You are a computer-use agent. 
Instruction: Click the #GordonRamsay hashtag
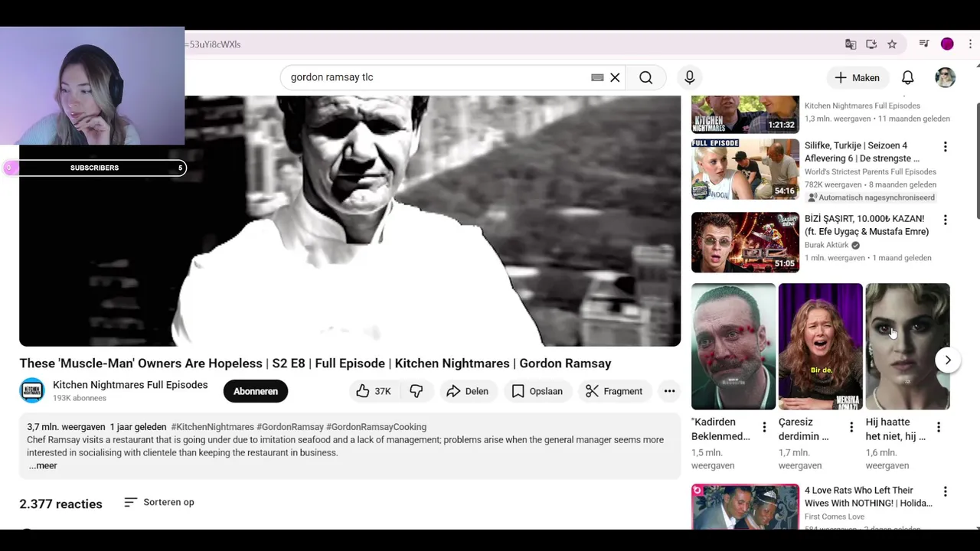tap(290, 427)
